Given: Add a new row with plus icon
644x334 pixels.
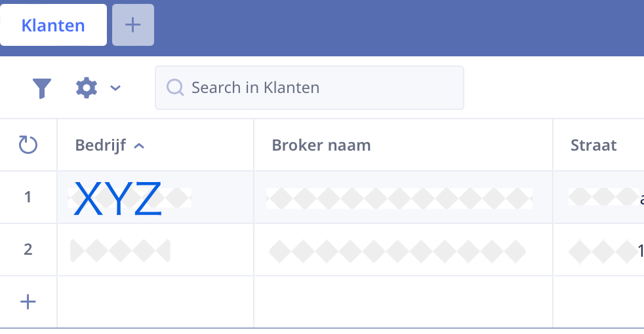Looking at the screenshot, I should [28, 302].
